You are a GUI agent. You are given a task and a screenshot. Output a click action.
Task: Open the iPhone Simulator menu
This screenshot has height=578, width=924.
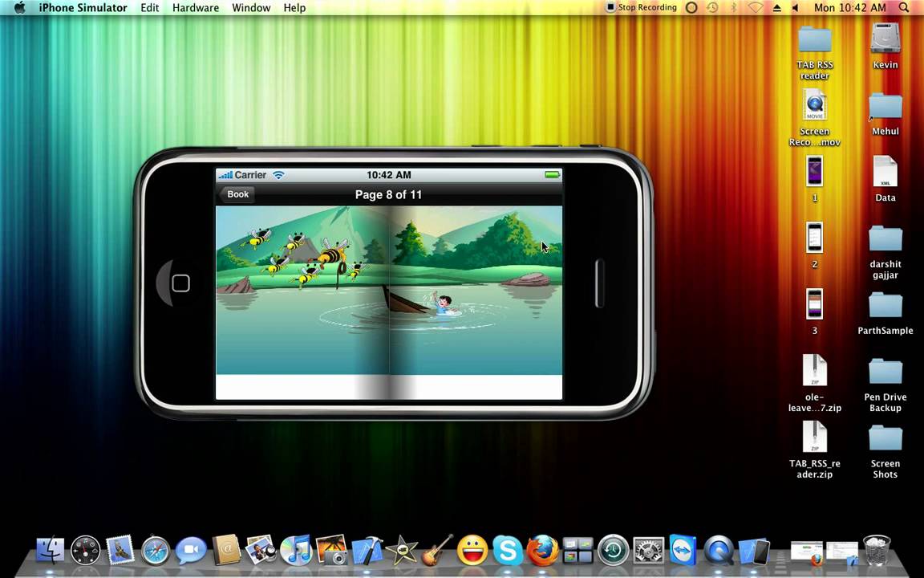click(x=83, y=8)
